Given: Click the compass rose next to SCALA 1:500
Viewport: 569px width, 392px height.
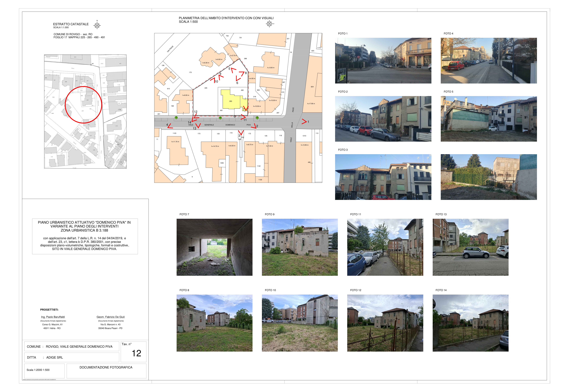Looking at the screenshot, I should [270, 24].
